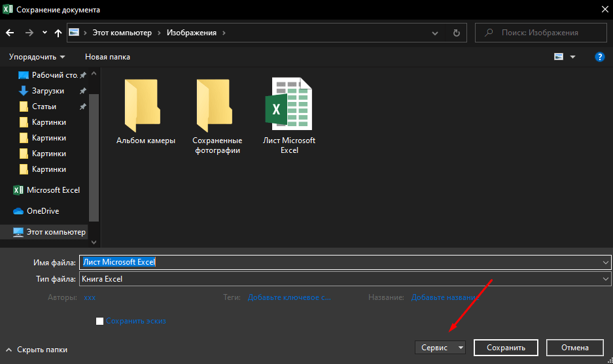The width and height of the screenshot is (613, 364).
Task: Collapse the browser with Скрыть папки
Action: (37, 350)
